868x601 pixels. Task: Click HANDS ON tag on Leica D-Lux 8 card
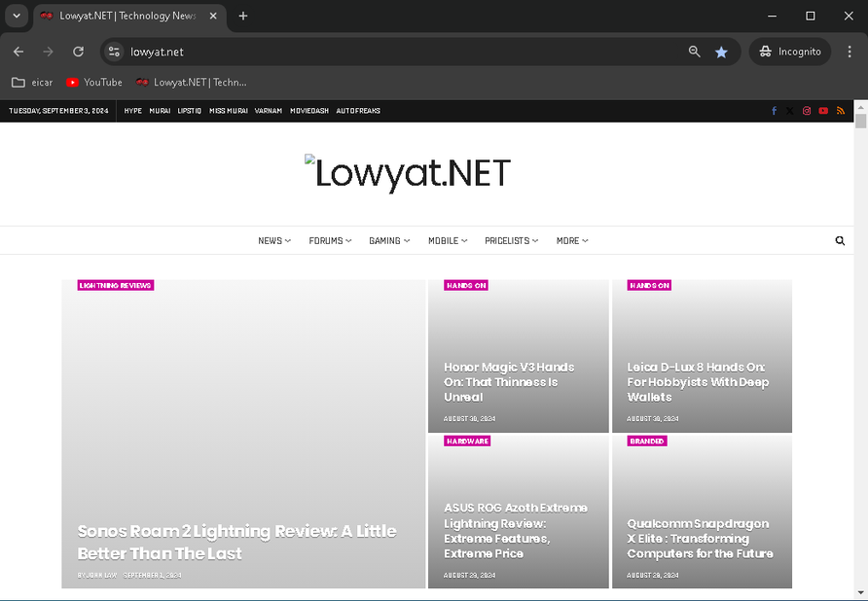coord(649,286)
